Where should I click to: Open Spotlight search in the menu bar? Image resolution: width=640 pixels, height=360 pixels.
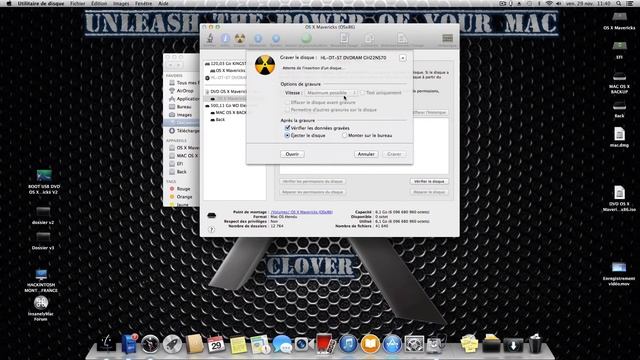619,3
